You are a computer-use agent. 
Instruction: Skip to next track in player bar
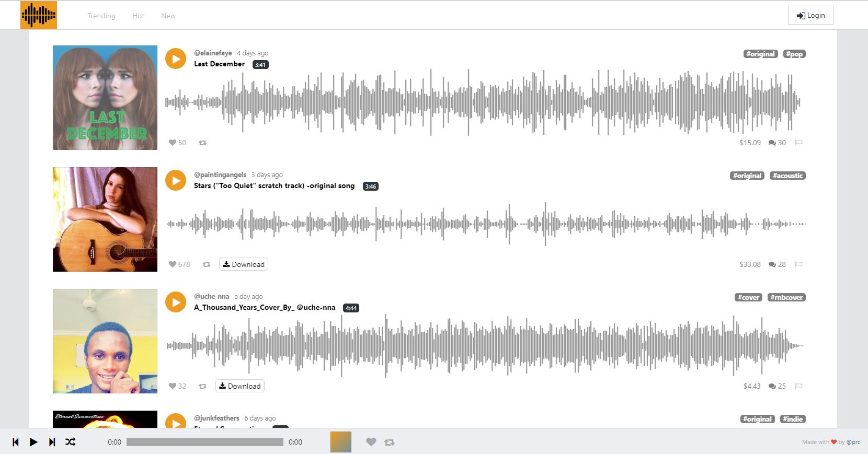coord(52,442)
